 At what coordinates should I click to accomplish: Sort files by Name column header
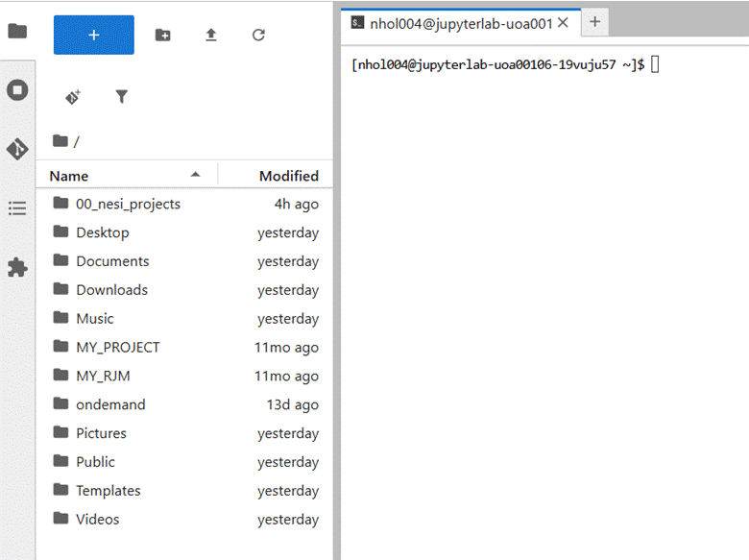(69, 176)
